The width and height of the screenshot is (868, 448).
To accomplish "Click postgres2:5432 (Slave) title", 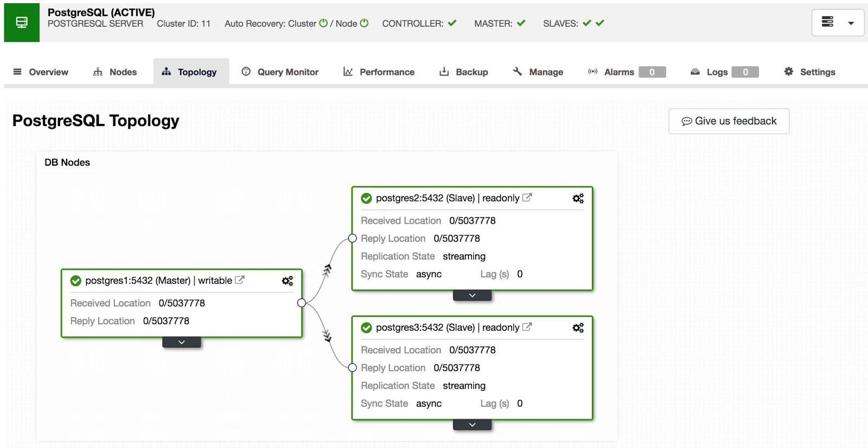I will pyautogui.click(x=425, y=198).
